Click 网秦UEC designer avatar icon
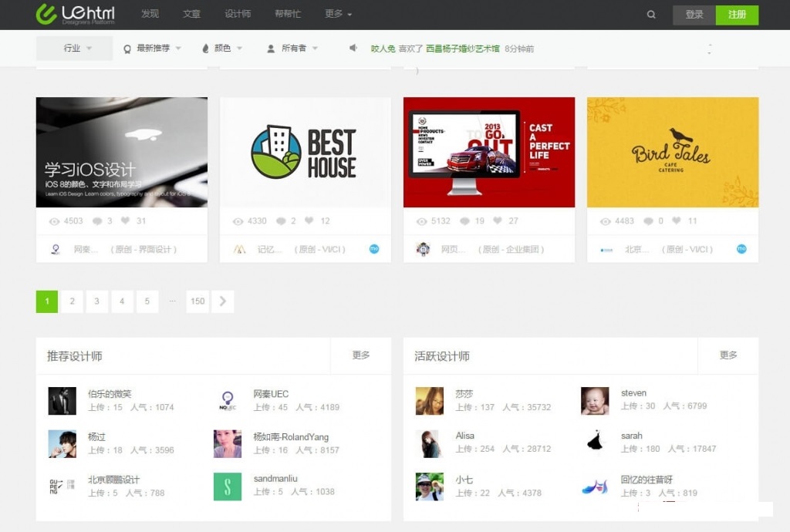This screenshot has width=790, height=532. pos(228,401)
